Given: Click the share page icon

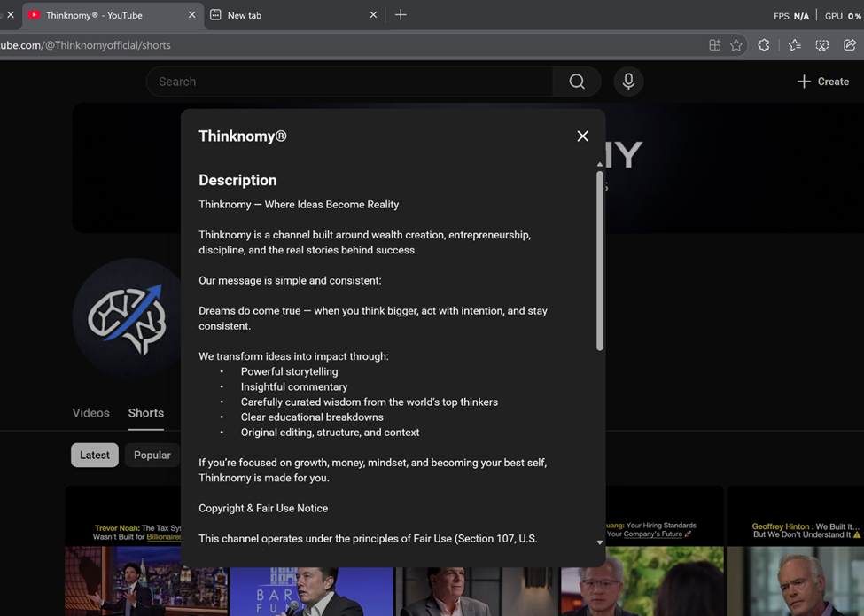Looking at the screenshot, I should click(850, 45).
